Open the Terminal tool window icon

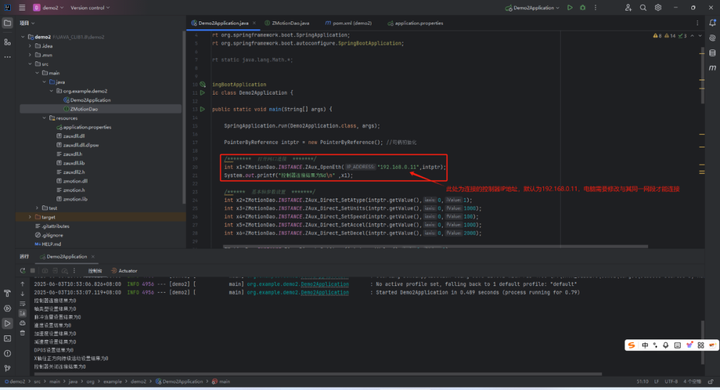tap(7, 339)
